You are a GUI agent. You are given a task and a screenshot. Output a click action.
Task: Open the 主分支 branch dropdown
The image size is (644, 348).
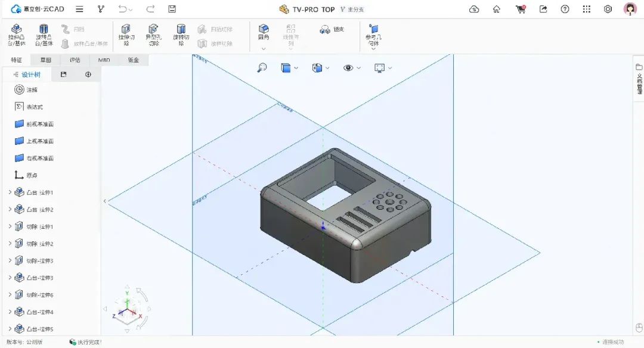click(356, 9)
